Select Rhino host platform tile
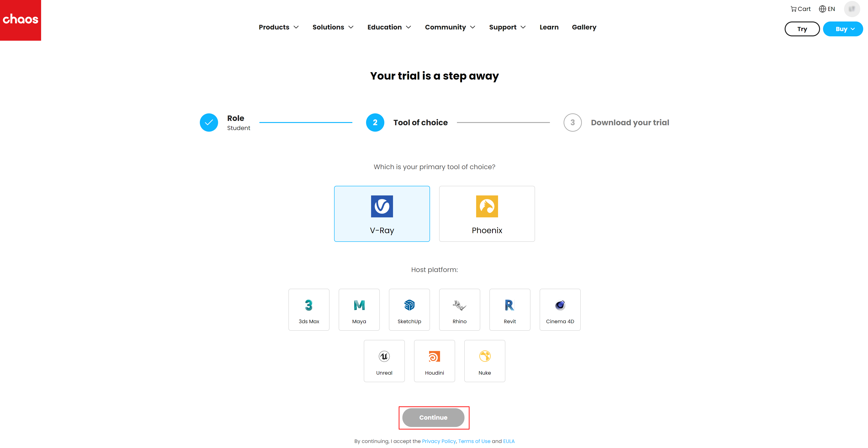The image size is (868, 448). tap(459, 309)
